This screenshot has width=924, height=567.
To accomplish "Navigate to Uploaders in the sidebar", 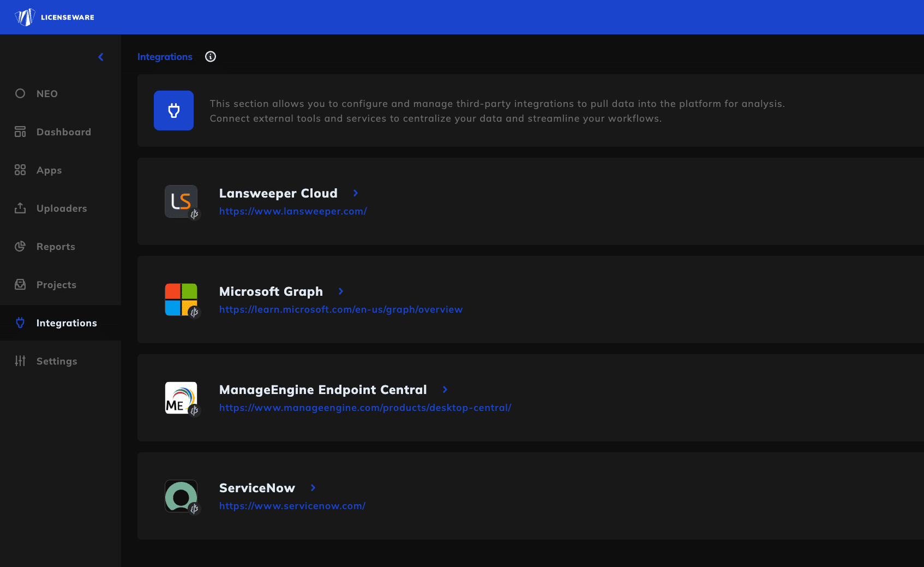I will coord(62,208).
